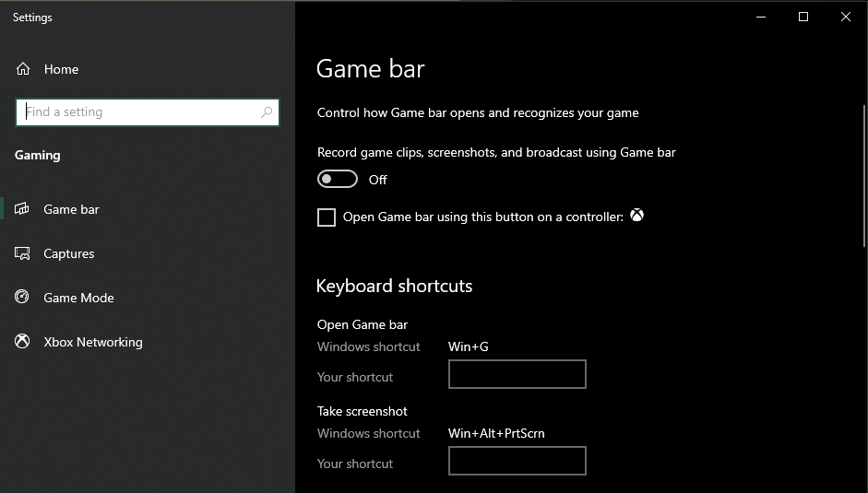868x493 pixels.
Task: Focus the Open Game bar shortcut field
Action: point(517,374)
